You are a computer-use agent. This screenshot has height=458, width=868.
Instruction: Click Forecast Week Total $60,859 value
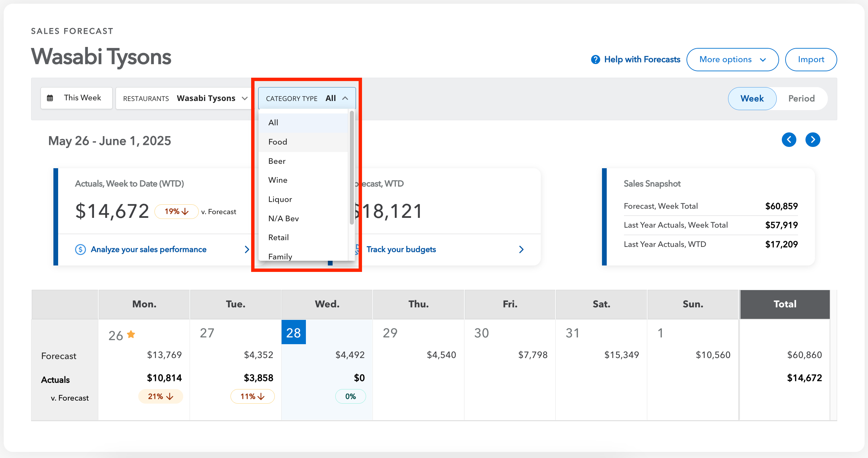click(x=781, y=206)
